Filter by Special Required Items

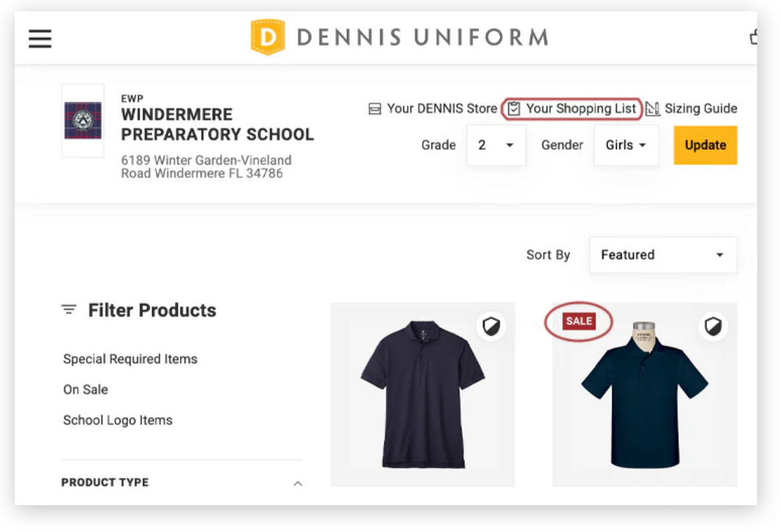(130, 360)
